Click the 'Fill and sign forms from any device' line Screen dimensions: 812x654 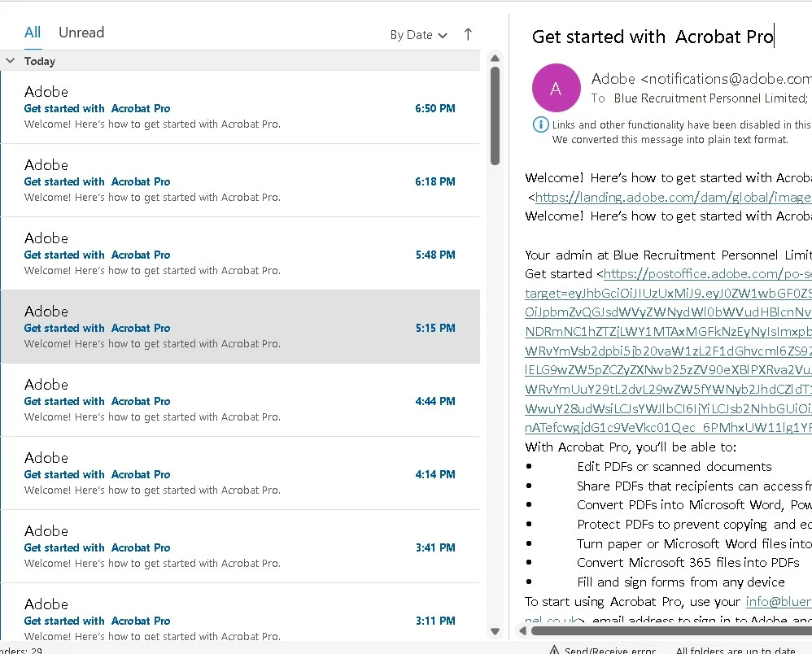pyautogui.click(x=681, y=582)
